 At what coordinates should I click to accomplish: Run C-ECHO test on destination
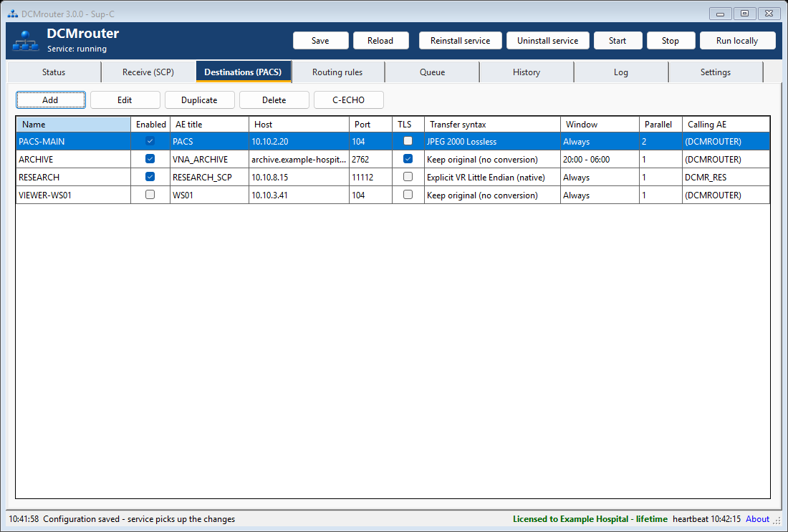[348, 100]
